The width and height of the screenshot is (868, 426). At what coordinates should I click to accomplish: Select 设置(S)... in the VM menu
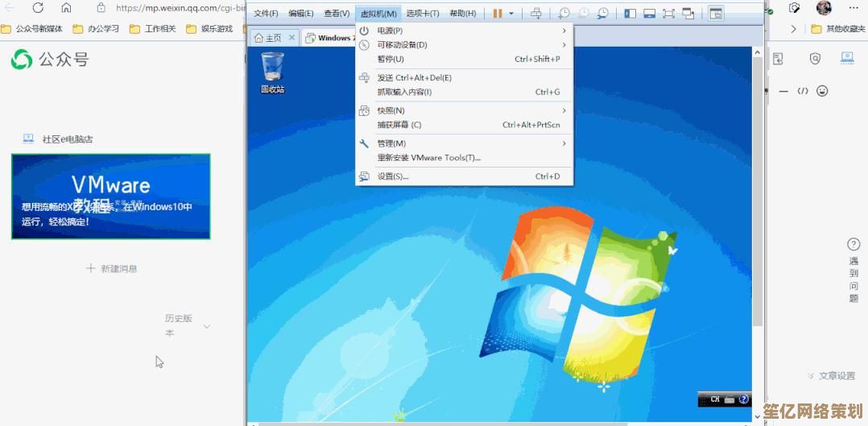tap(393, 176)
